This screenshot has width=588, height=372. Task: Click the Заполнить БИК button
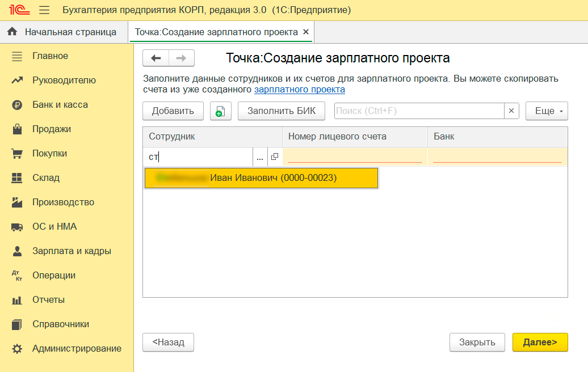[x=281, y=111]
